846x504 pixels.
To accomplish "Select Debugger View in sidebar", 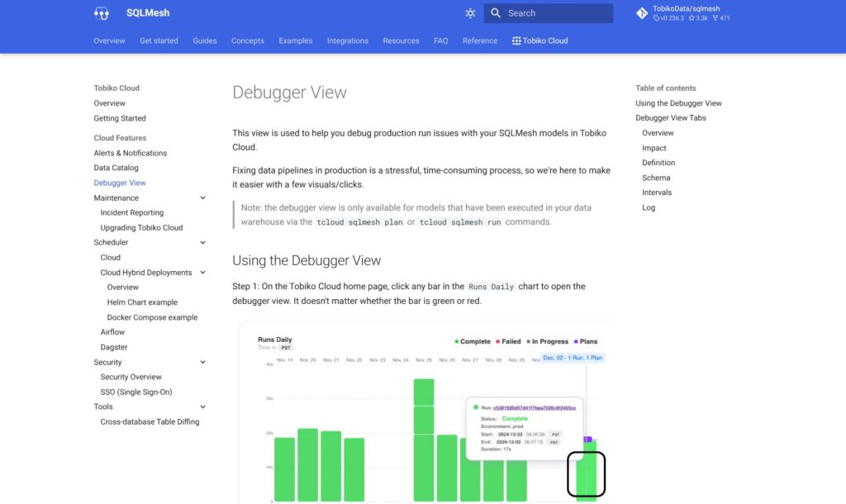I will click(x=120, y=183).
